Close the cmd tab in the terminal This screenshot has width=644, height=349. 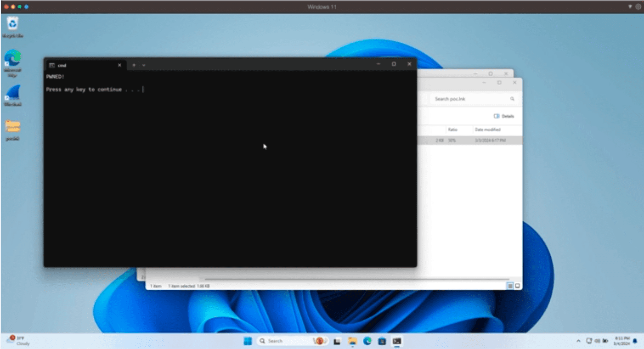coord(119,65)
